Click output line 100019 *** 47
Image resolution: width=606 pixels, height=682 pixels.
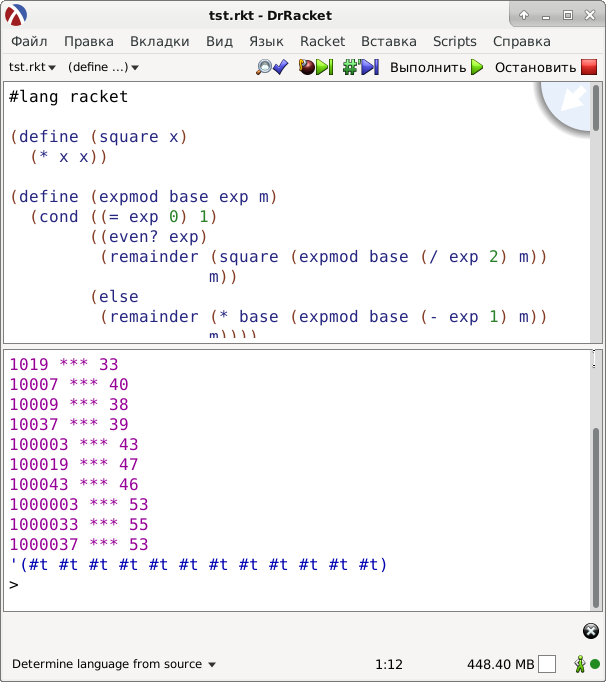point(74,464)
